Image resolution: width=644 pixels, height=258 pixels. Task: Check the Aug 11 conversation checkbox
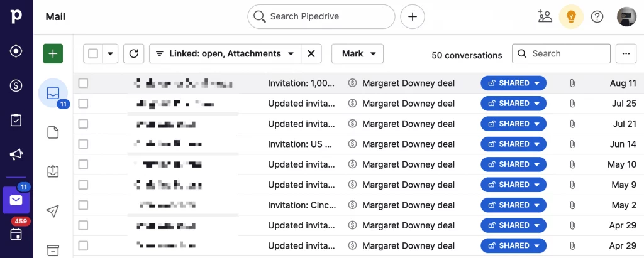(83, 83)
